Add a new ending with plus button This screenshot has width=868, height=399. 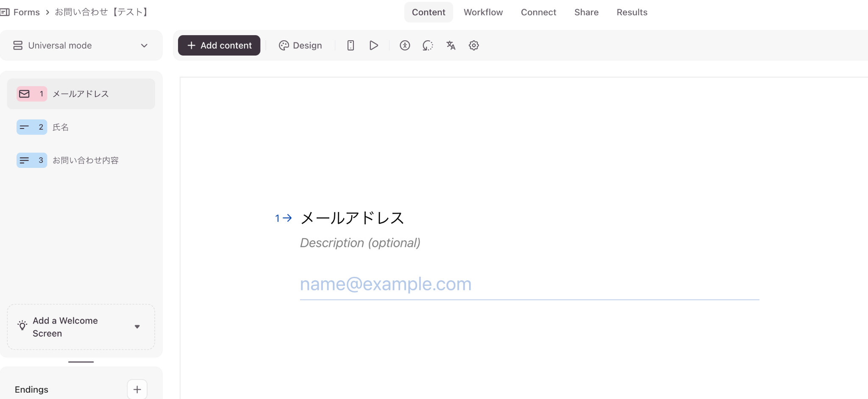pyautogui.click(x=137, y=389)
